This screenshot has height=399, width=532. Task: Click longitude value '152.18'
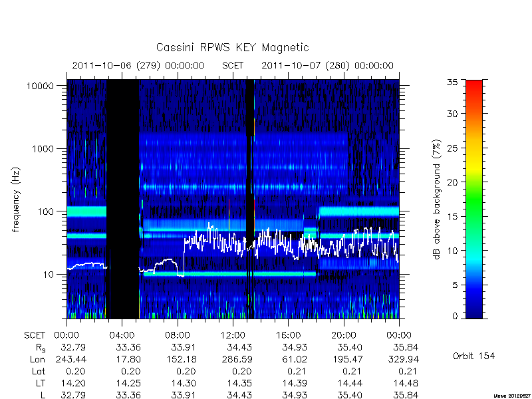181,359
